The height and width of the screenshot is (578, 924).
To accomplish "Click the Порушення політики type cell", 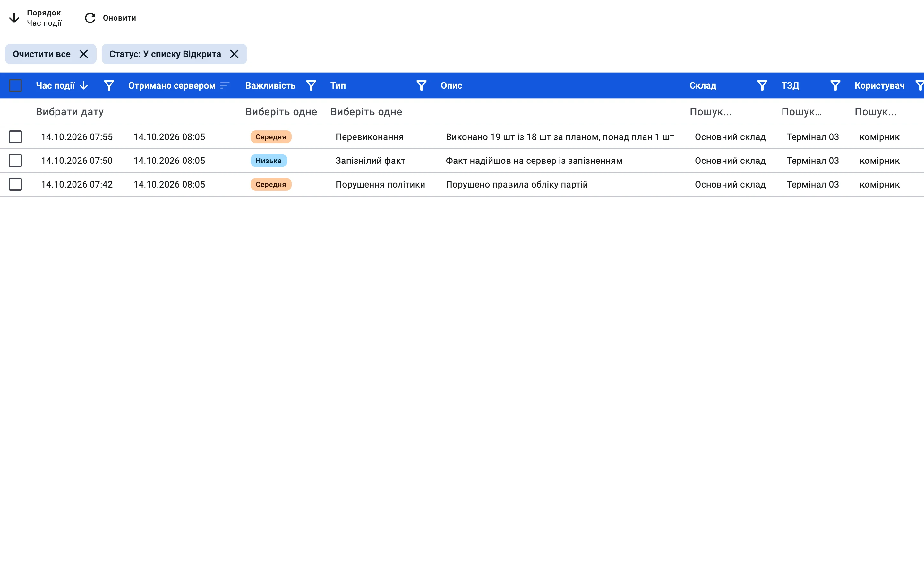I will [x=380, y=184].
